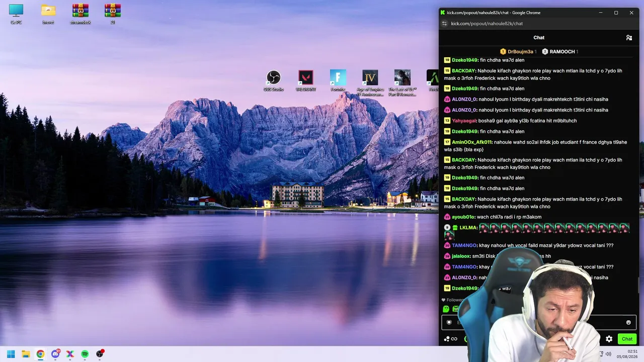Click username Yahyaegal in chat
Screen dimensions: 644x362
point(463,121)
